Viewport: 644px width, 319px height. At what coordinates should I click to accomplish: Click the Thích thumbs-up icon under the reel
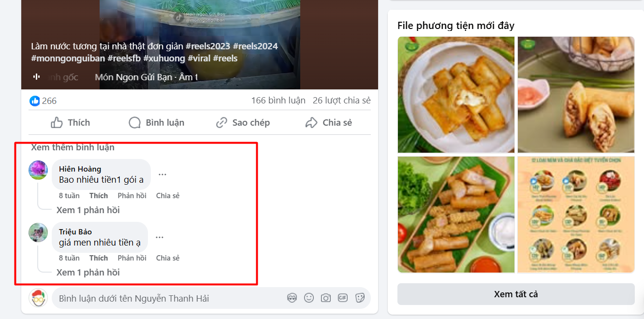57,123
